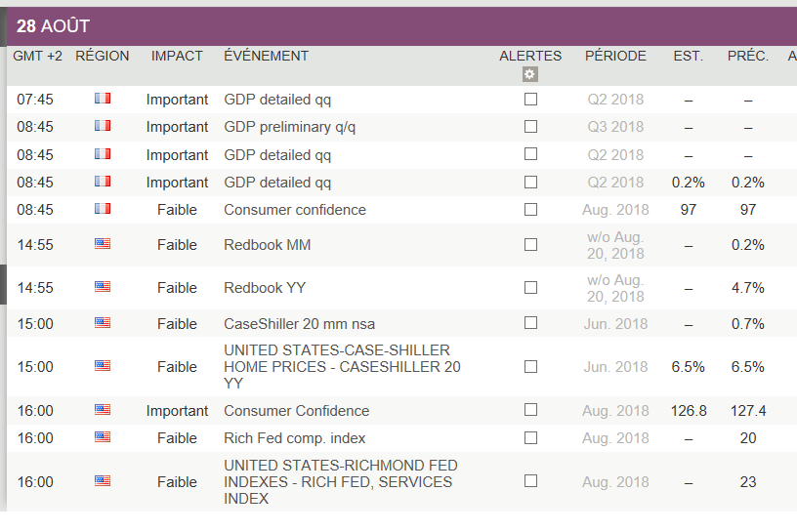
Task: Enable alert for GDP preliminary q/q
Action: point(530,126)
